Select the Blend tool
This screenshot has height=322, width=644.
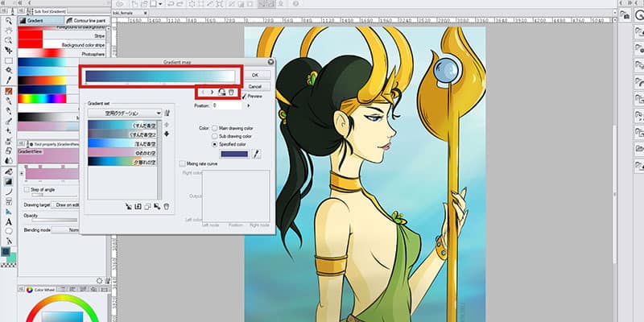8,160
